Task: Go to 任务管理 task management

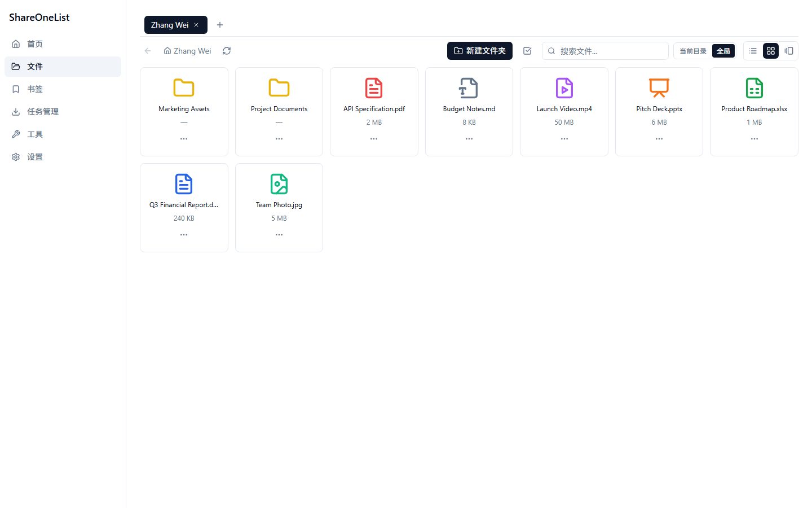Action: [x=63, y=112]
